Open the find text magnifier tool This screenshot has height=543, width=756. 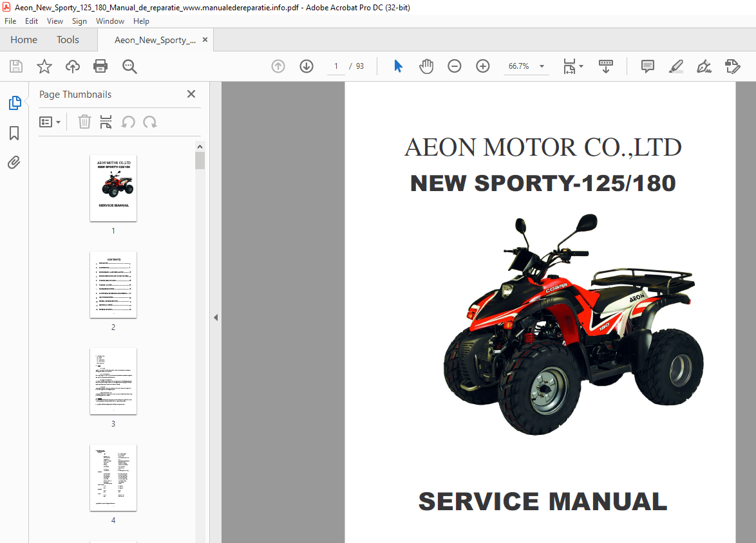tap(129, 66)
